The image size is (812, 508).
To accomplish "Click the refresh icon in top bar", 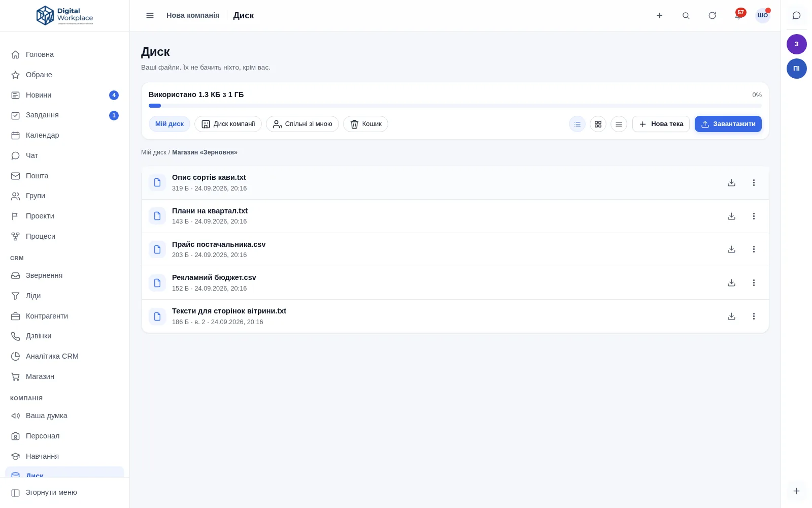I will tap(712, 16).
